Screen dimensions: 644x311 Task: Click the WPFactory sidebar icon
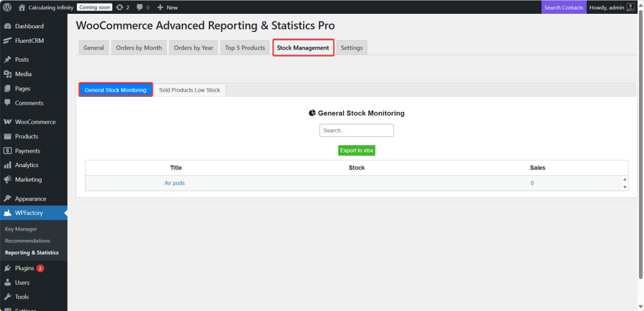click(x=8, y=213)
